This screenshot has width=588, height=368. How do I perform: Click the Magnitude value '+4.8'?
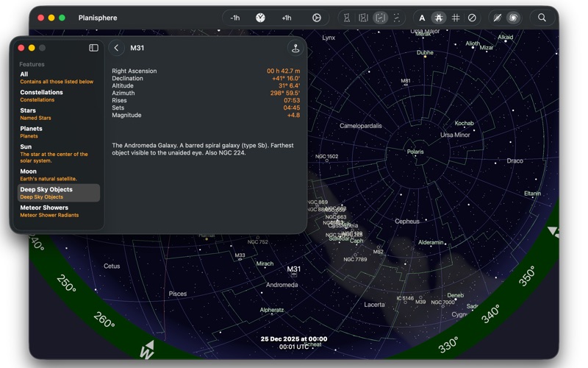[293, 115]
